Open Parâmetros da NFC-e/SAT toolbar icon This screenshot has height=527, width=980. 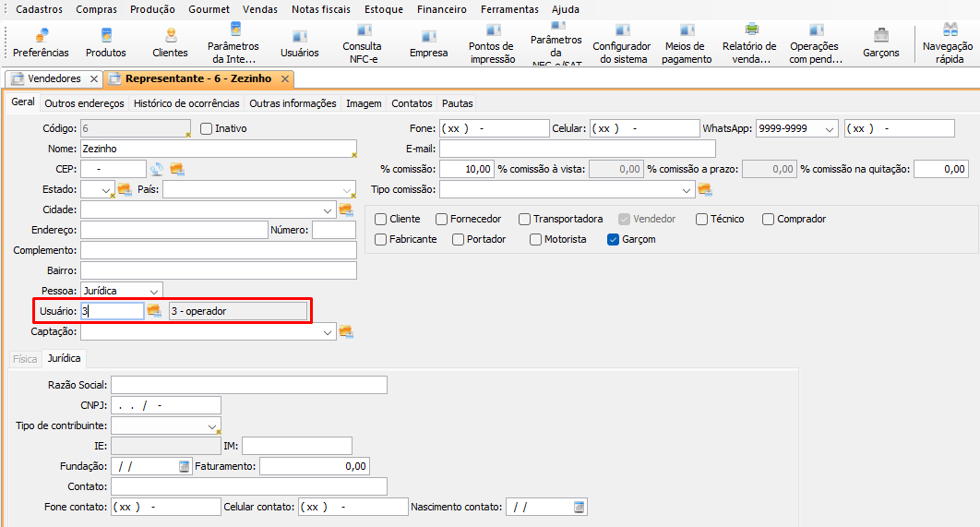click(556, 42)
